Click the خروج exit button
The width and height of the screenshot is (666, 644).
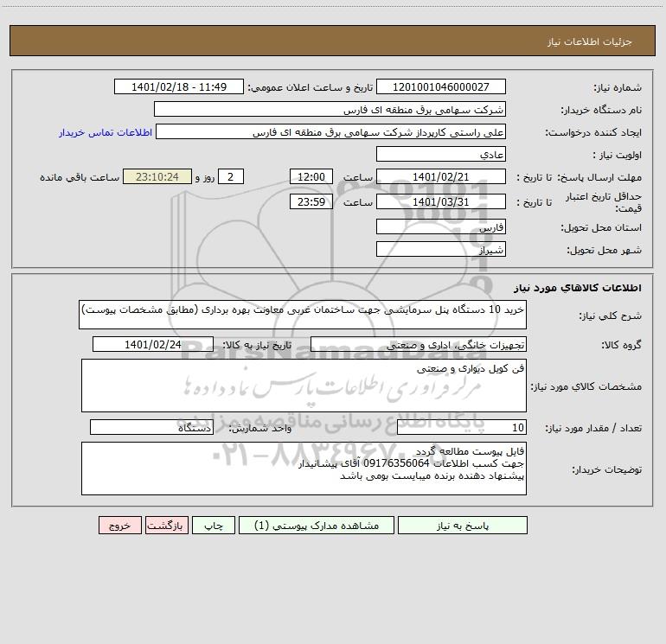click(119, 526)
